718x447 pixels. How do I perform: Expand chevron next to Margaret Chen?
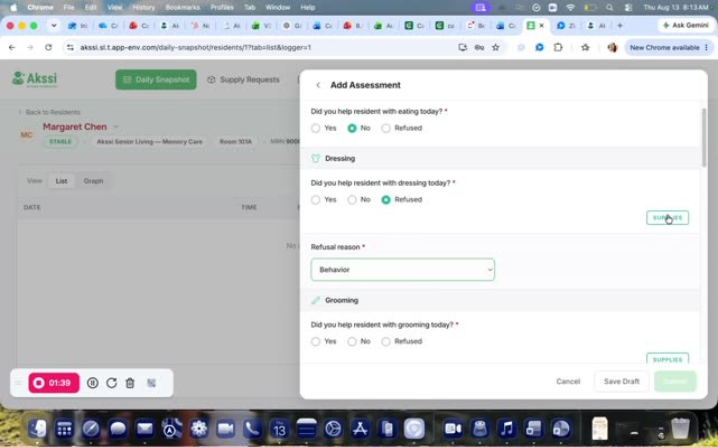tap(116, 127)
